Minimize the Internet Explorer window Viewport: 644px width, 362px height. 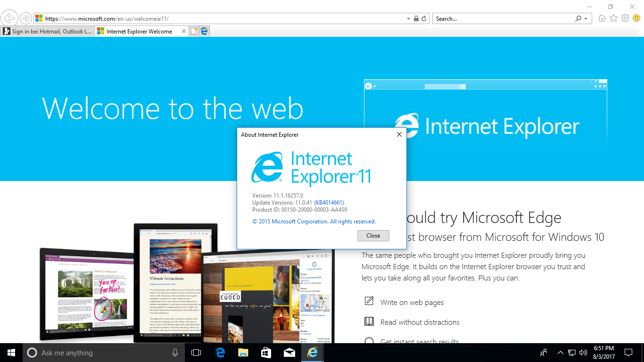tap(589, 7)
